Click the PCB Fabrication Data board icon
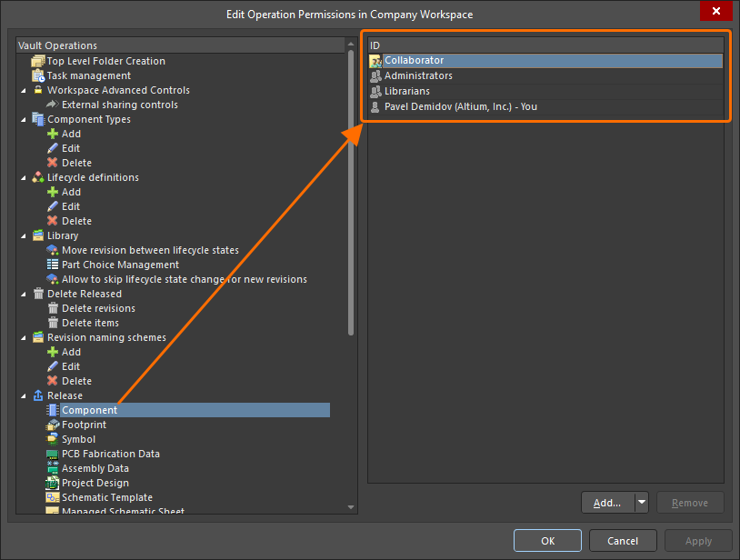 (x=53, y=455)
